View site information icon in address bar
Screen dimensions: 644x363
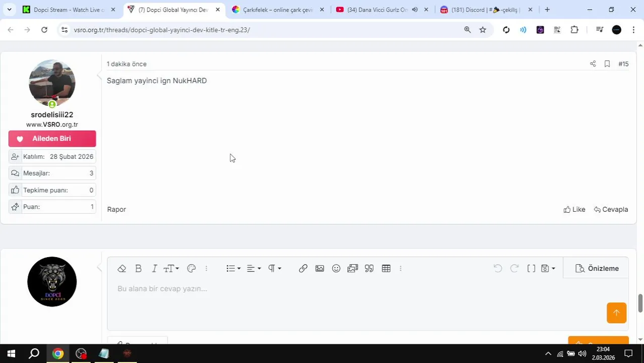[x=64, y=30]
